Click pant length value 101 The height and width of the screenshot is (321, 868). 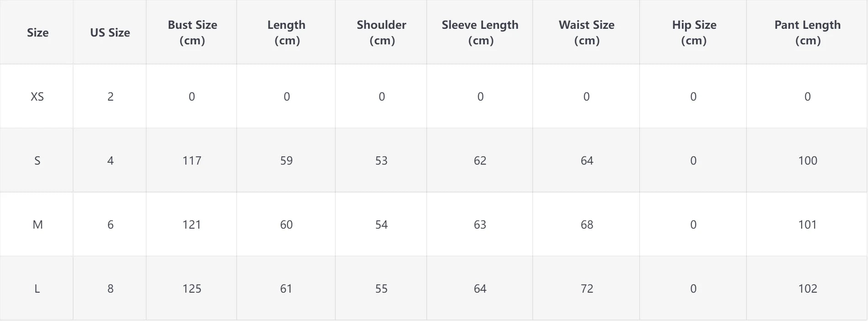pos(807,225)
